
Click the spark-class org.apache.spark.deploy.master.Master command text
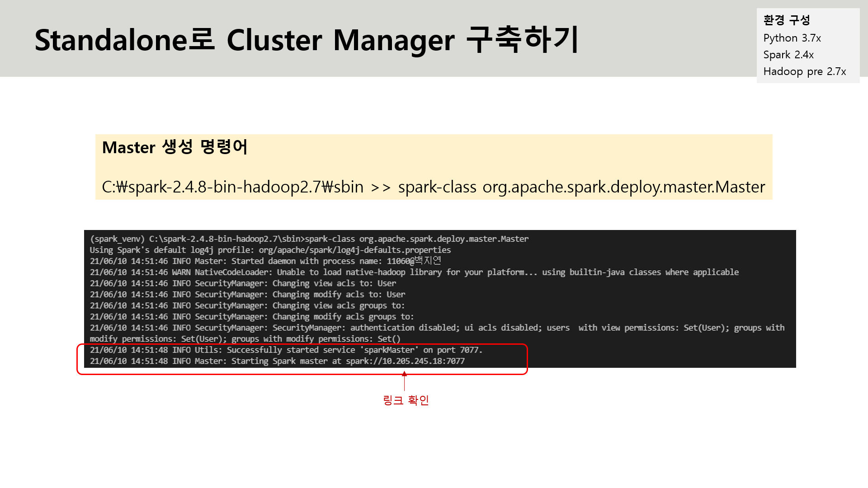point(581,187)
